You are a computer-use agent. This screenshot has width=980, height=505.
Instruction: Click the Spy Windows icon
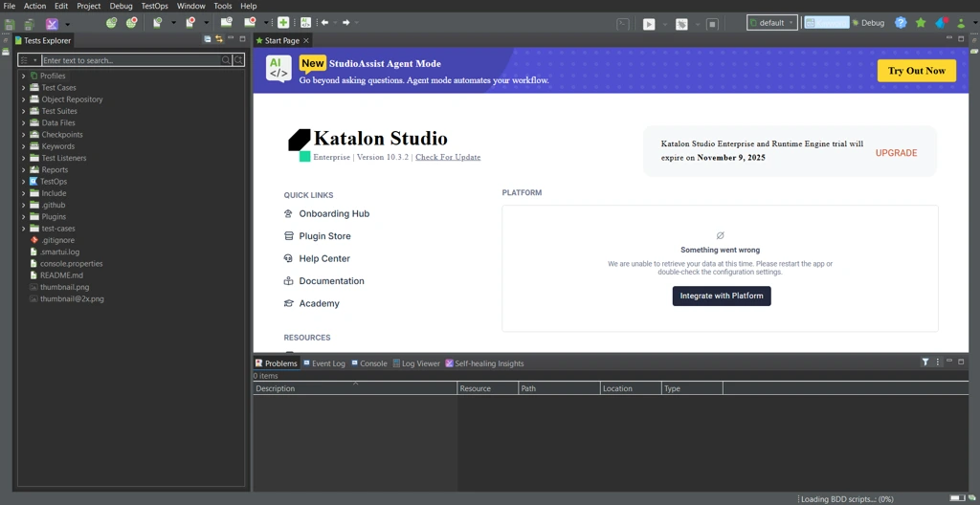point(226,23)
